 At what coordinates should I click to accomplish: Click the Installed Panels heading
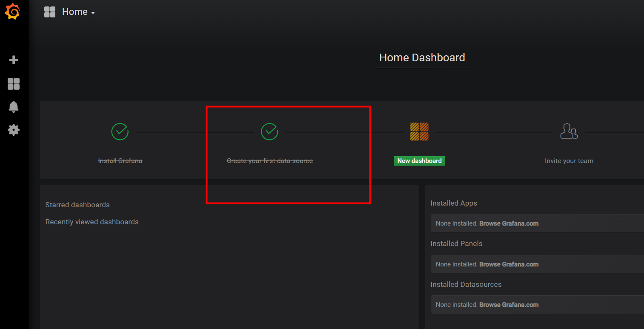[456, 243]
